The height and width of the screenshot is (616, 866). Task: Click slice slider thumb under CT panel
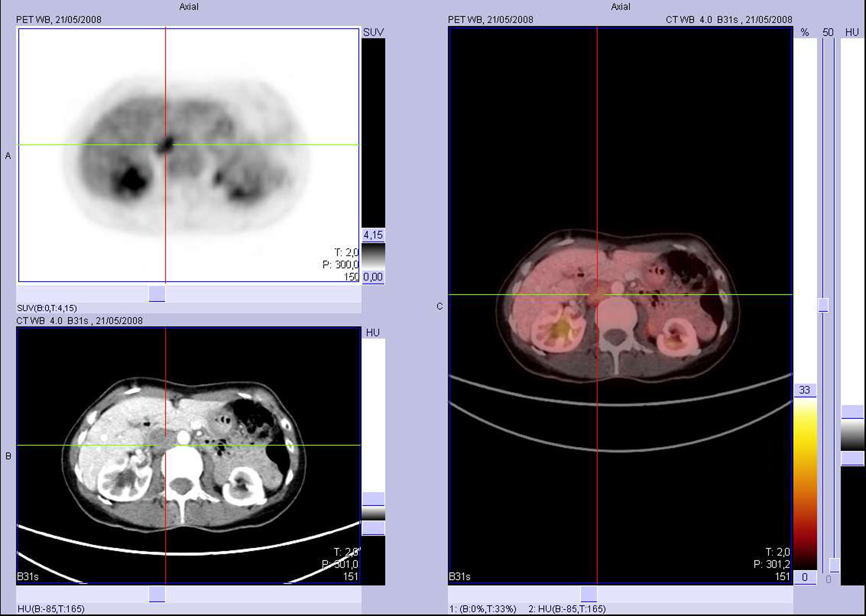point(157,594)
